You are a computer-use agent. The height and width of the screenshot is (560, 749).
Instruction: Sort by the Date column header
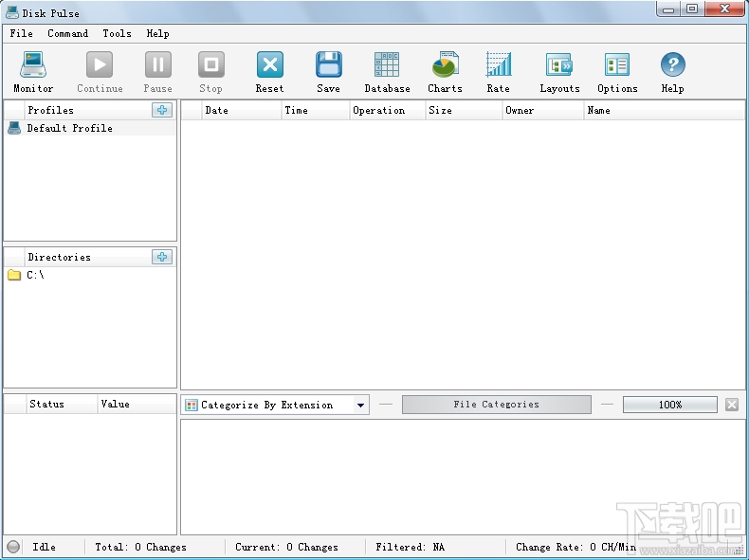241,110
